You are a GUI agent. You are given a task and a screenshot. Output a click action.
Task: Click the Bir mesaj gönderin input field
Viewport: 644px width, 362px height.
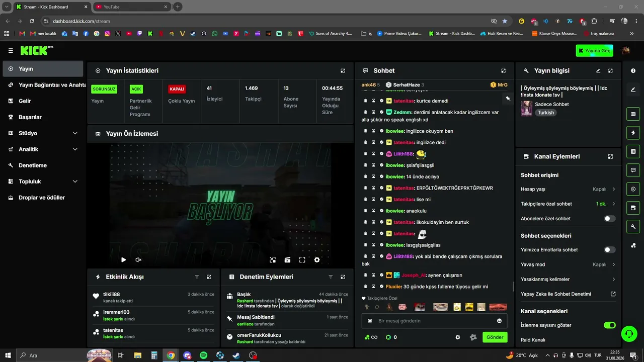coord(435,321)
